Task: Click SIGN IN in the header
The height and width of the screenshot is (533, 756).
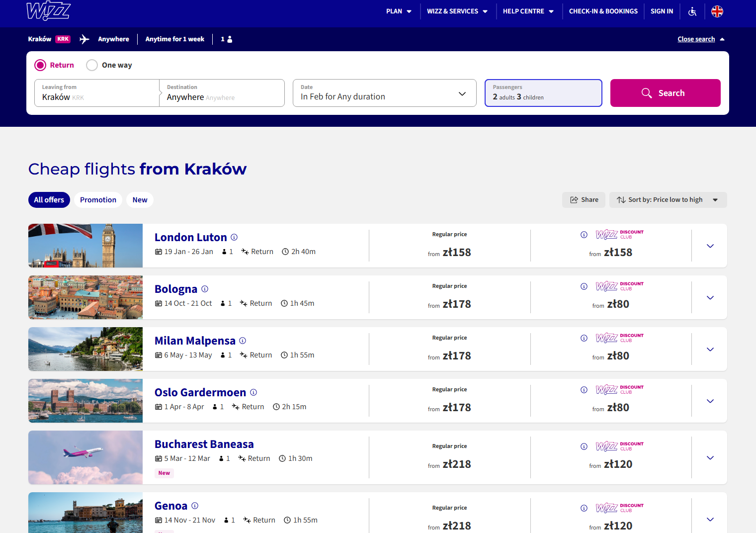Action: tap(662, 11)
